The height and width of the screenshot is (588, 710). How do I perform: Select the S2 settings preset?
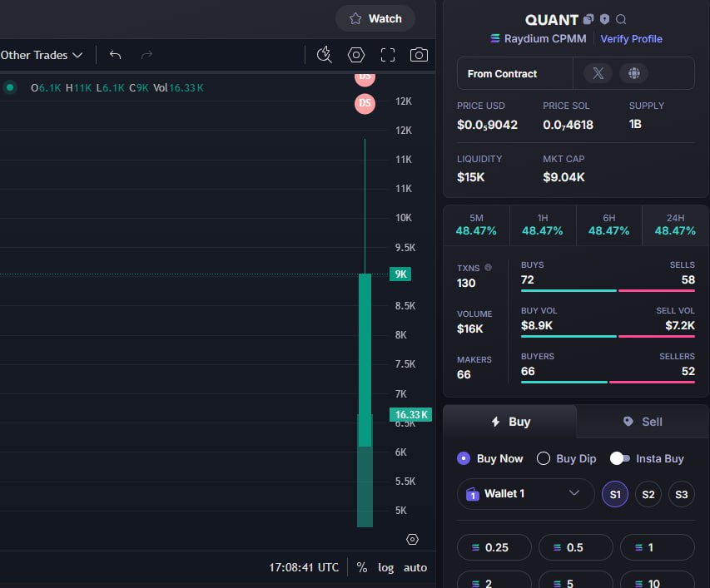pos(648,494)
